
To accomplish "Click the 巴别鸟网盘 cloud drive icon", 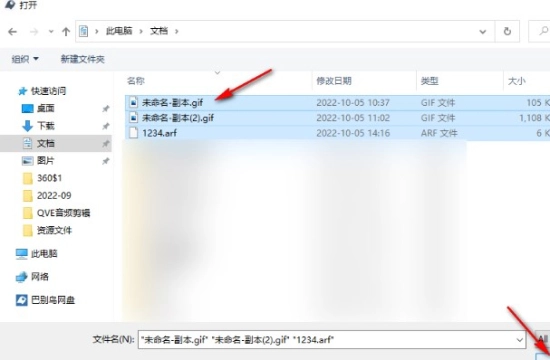I will coord(21,300).
